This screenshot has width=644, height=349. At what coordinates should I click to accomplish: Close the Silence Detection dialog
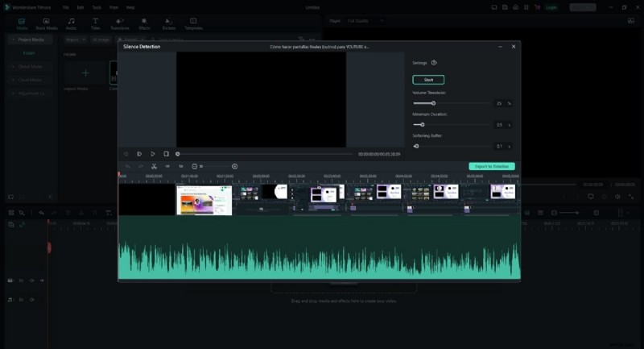click(514, 47)
